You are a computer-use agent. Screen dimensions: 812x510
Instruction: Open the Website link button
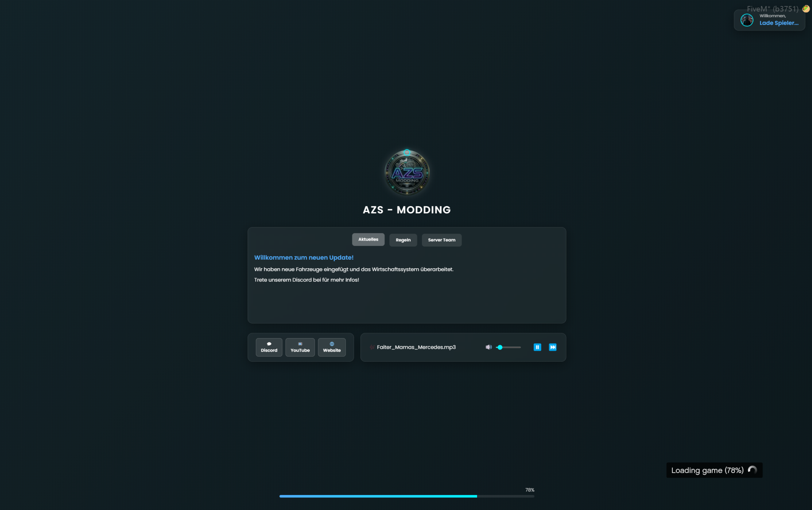click(332, 347)
